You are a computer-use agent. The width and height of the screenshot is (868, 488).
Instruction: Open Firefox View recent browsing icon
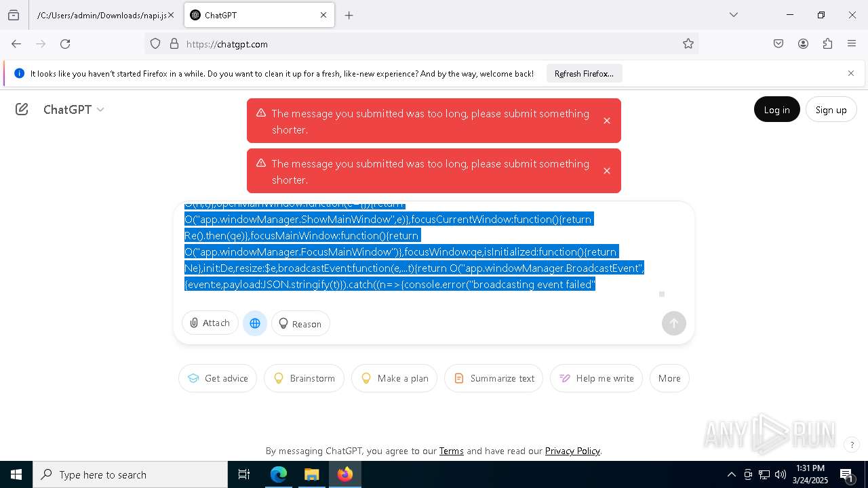(x=14, y=15)
